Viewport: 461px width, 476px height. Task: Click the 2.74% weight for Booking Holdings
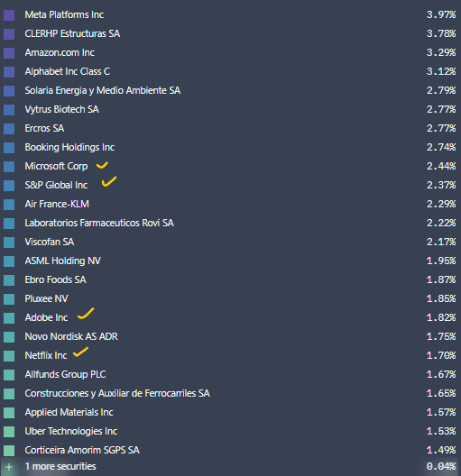(441, 147)
